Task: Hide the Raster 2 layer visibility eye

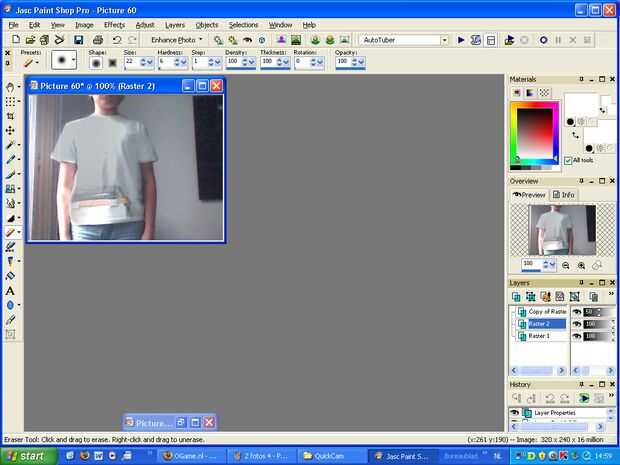Action: pos(576,324)
